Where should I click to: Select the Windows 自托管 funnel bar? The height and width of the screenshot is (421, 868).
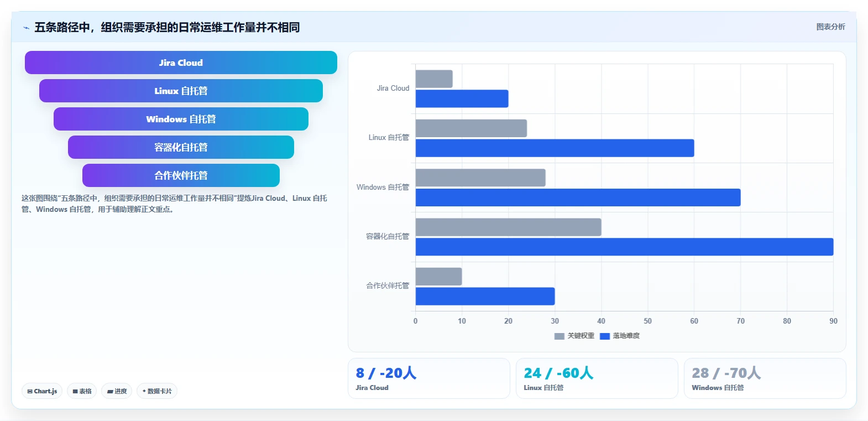[x=181, y=119]
